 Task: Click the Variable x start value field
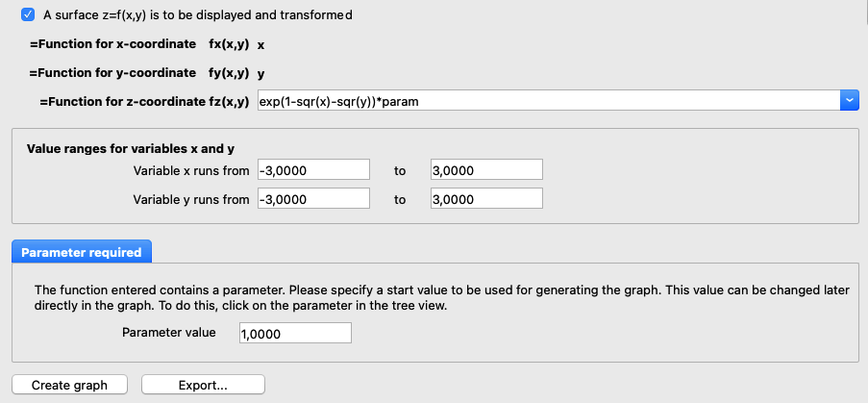pos(313,170)
